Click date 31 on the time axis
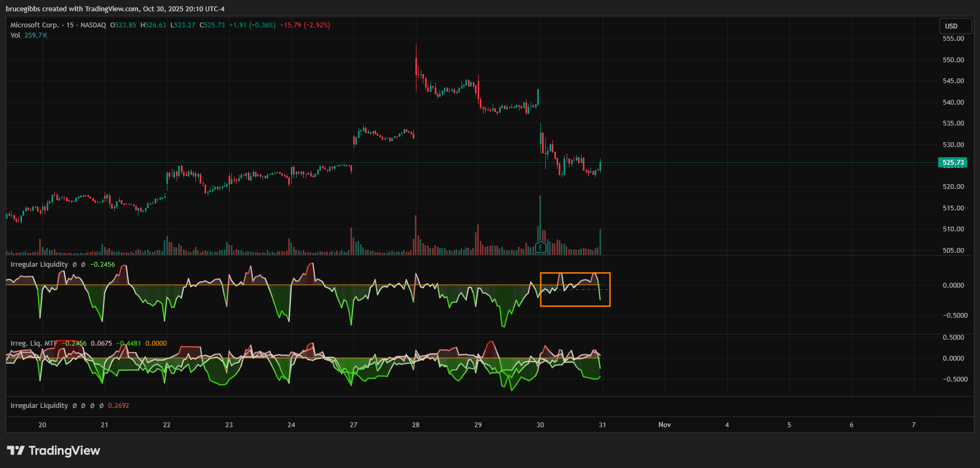The image size is (980, 468). (602, 425)
